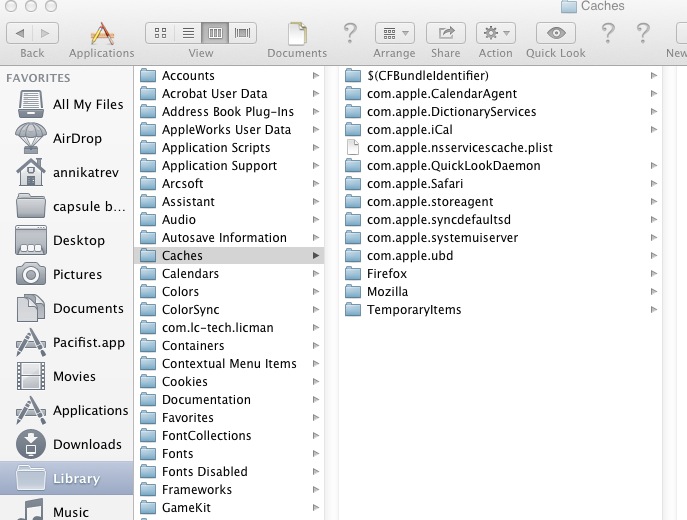Go forward with the Forward arrow

[45, 33]
